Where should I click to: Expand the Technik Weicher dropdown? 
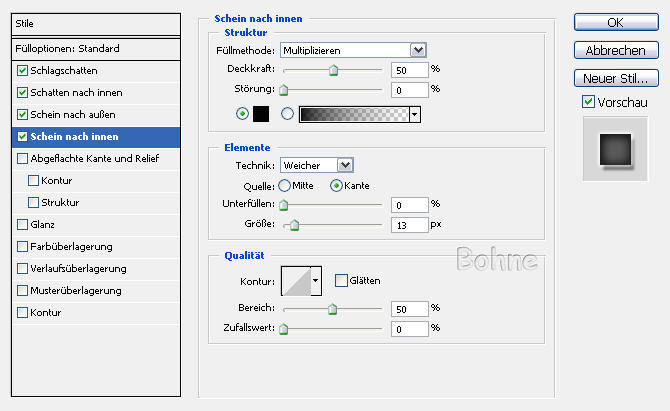coord(316,165)
